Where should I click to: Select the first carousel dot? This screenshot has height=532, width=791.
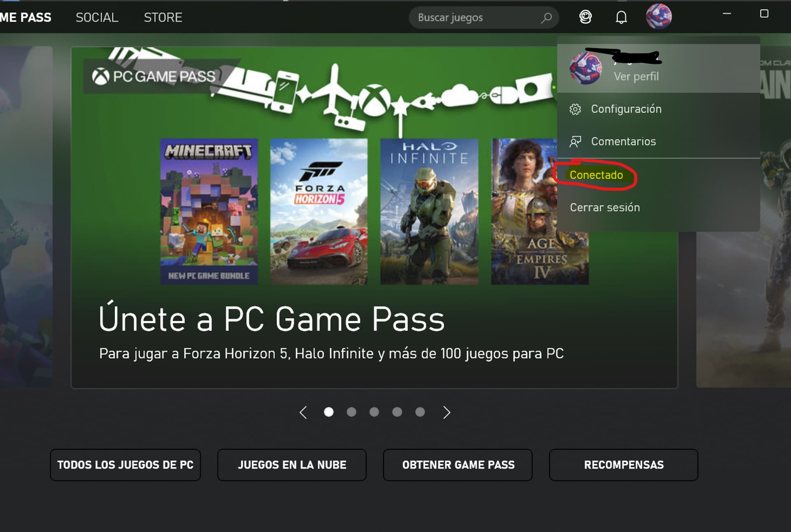coord(328,412)
